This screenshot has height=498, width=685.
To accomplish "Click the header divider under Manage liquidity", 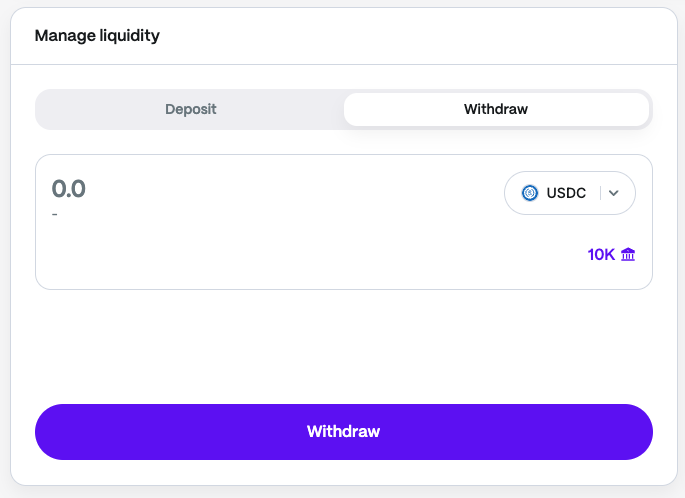I will click(x=343, y=65).
